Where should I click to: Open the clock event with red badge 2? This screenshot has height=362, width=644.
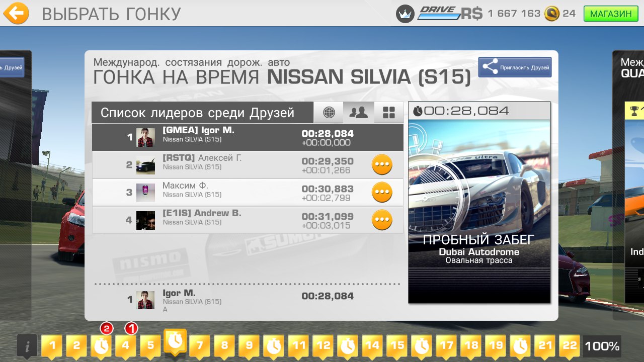click(101, 346)
